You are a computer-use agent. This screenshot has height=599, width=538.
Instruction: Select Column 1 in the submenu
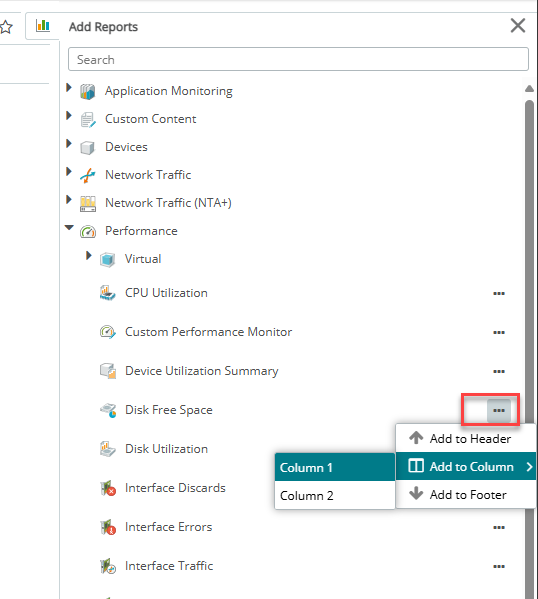pyautogui.click(x=335, y=467)
